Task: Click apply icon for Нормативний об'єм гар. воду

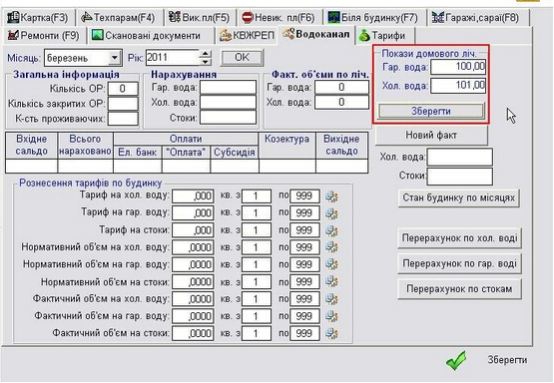Action: 331,264
